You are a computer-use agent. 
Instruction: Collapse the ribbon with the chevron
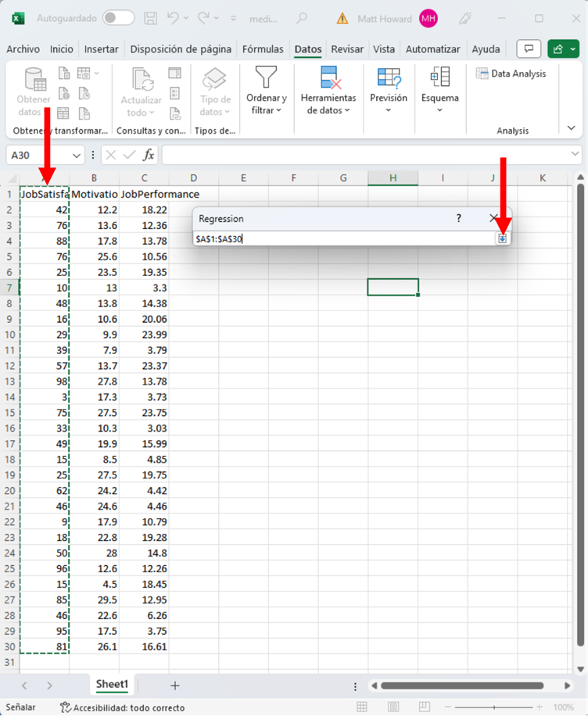coord(572,127)
